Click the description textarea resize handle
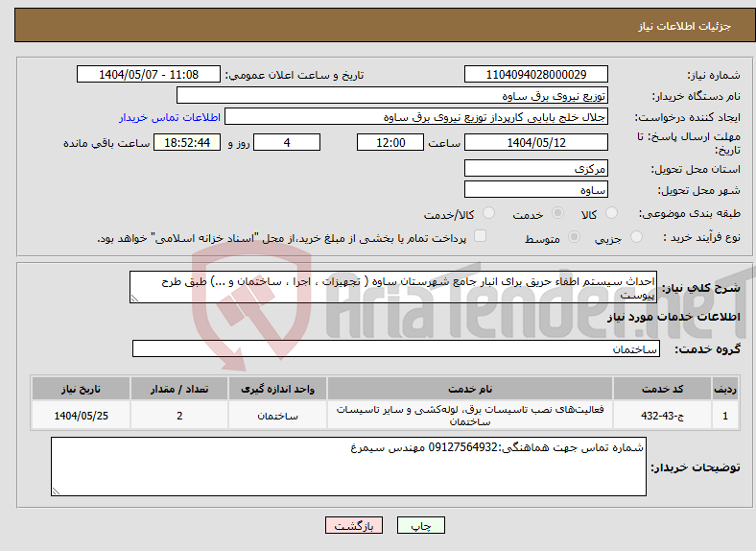 134,299
